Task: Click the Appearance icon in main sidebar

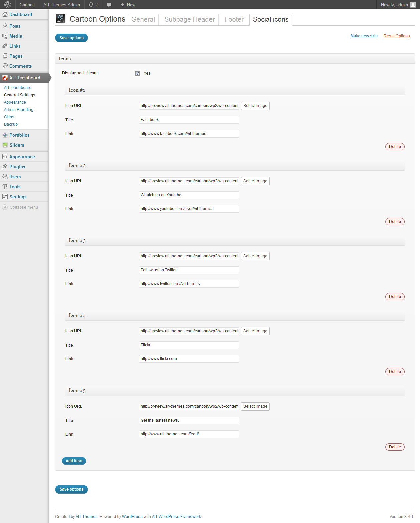Action: [x=5, y=157]
